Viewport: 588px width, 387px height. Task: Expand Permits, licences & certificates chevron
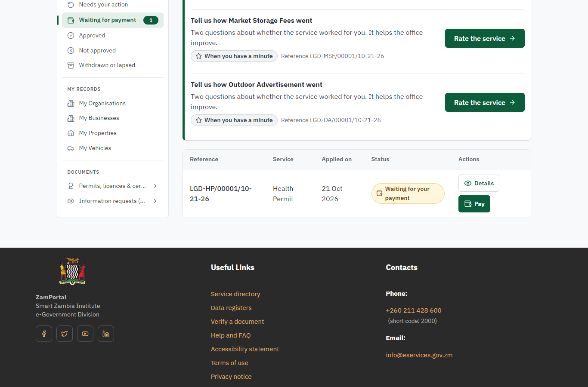tap(155, 186)
